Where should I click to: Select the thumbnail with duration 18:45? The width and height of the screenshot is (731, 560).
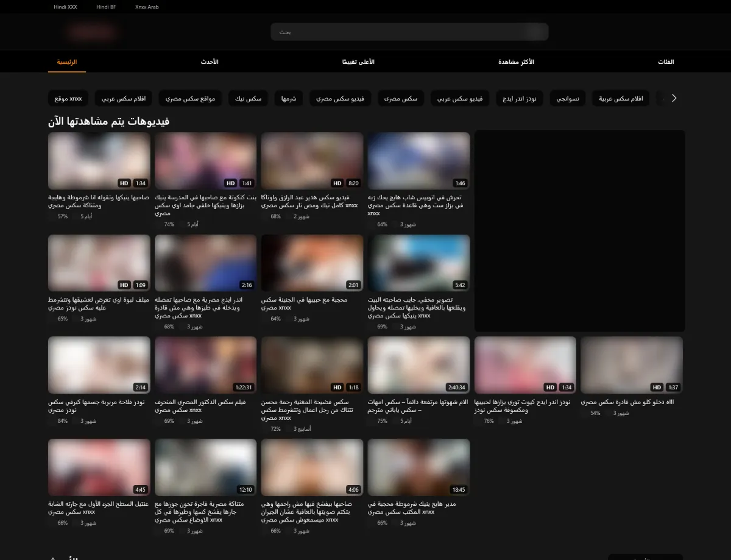(418, 467)
